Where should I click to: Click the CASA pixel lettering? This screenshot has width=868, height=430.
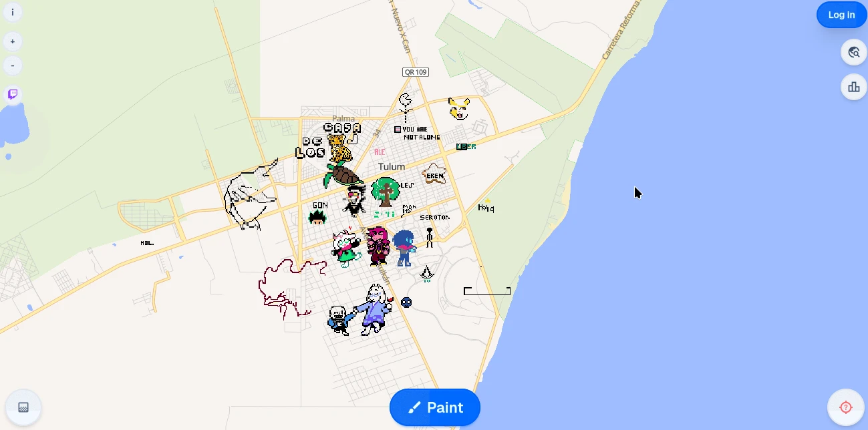(x=342, y=128)
